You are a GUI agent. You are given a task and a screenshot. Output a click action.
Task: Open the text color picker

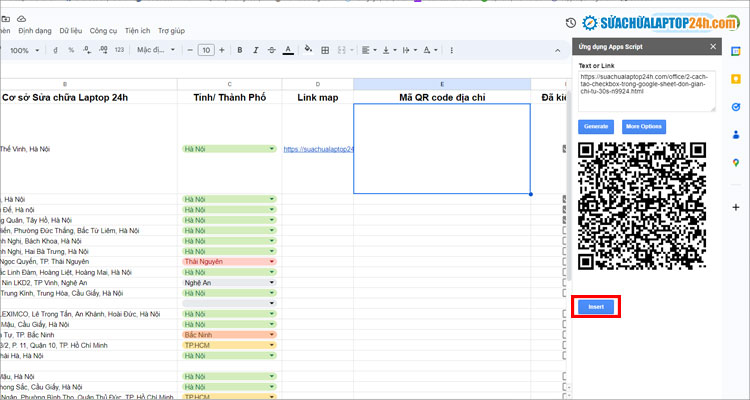tap(288, 50)
